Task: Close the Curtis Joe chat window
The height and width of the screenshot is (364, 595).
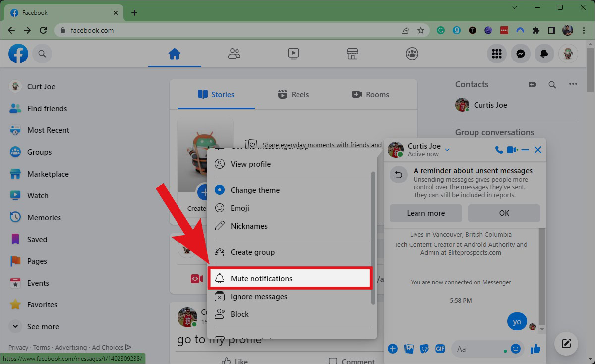Action: [538, 150]
